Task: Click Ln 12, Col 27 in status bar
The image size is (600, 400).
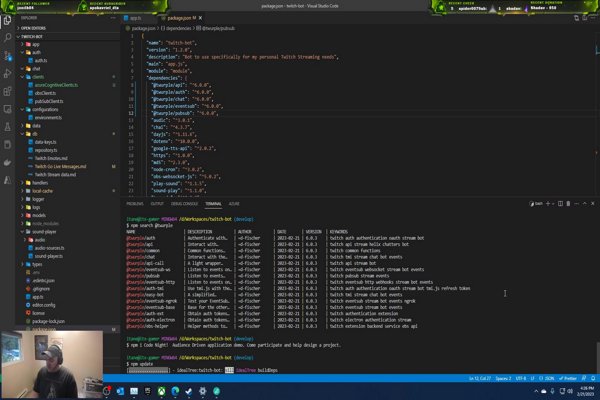Action: [x=480, y=378]
